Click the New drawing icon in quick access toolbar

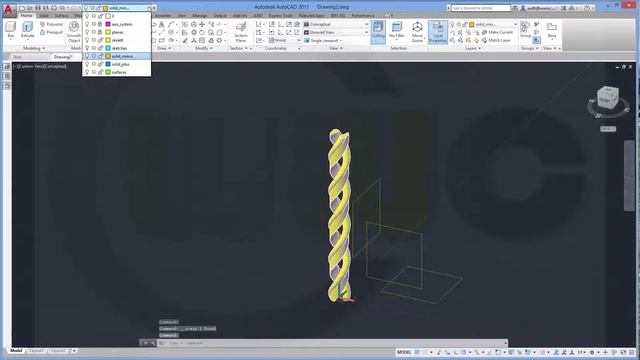(x=22, y=8)
